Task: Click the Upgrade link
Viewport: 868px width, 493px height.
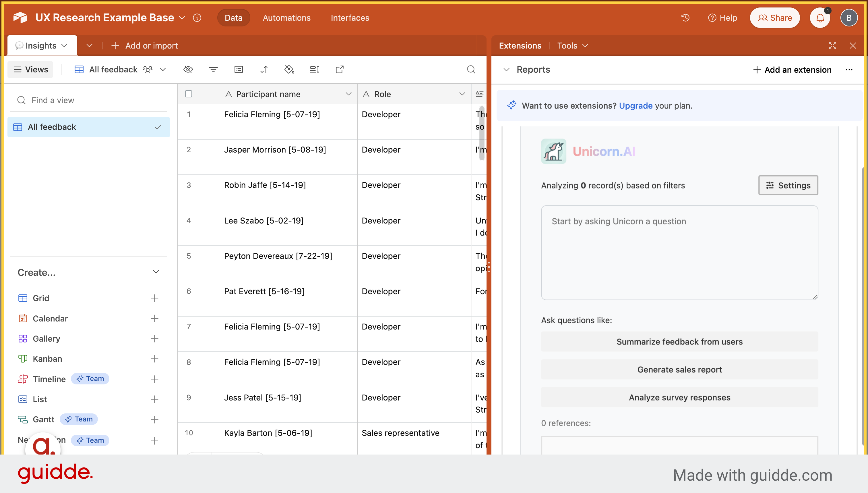Action: pos(635,106)
